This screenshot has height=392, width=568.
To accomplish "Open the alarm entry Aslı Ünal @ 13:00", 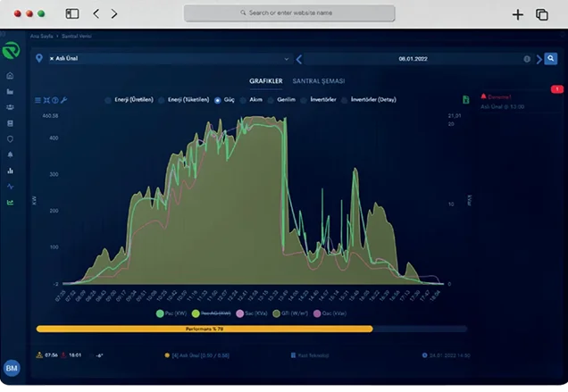I will (x=503, y=106).
